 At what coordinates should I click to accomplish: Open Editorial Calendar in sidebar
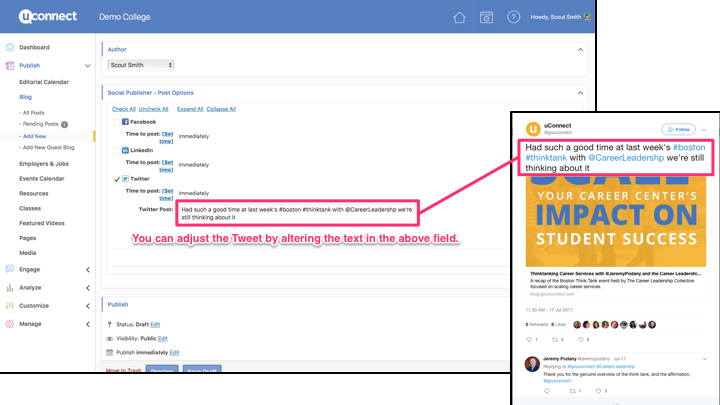44,81
